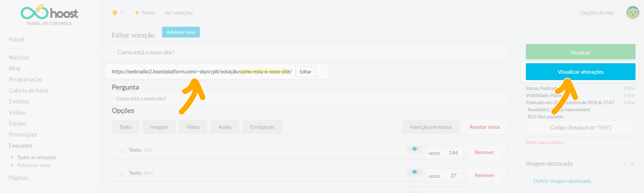Image resolution: width=644 pixels, height=193 pixels.
Task: Click the Hoost rocket logo
Action: click(x=49, y=13)
